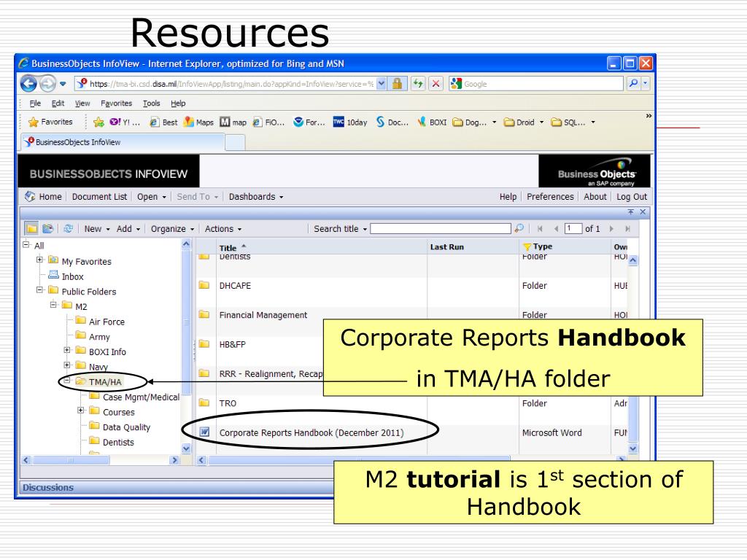This screenshot has width=747, height=560.
Task: Click the Add to Favorites bar star icon
Action: 98,122
